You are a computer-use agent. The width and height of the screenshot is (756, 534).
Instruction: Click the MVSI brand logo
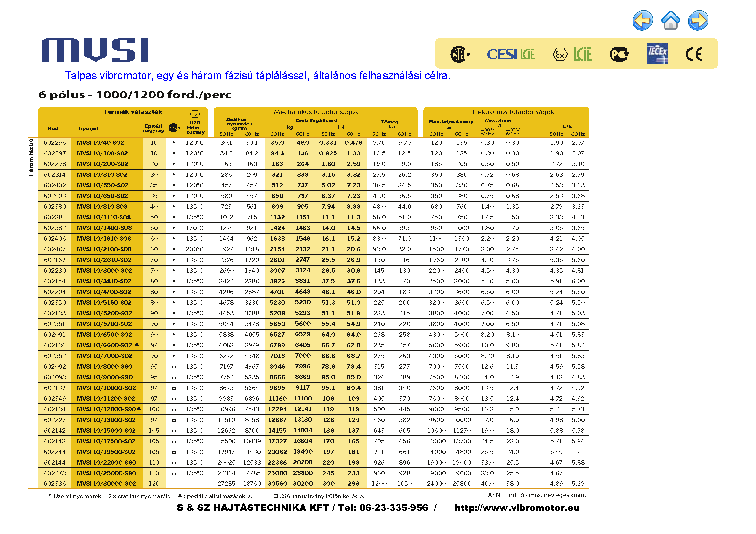95,50
